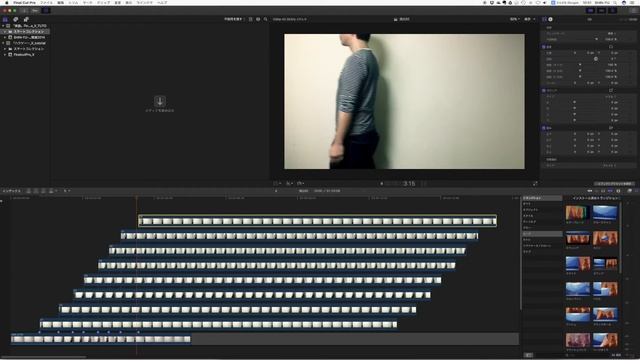Open the ウインドウ menu in the menu bar
The image size is (640, 360).
pyautogui.click(x=144, y=2)
